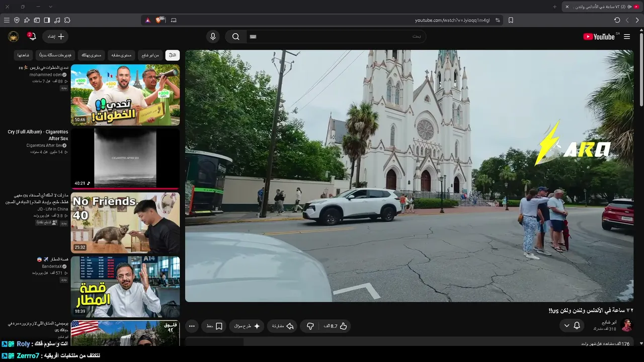Image resolution: width=644 pixels, height=362 pixels.
Task: Open site settings icon beside the URL
Action: [498, 20]
